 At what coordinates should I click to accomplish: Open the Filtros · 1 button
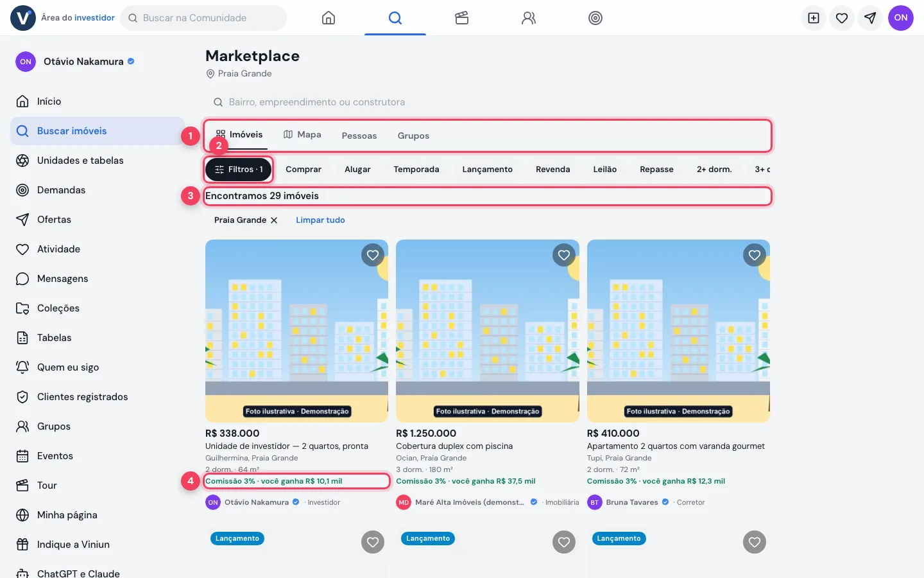coord(239,170)
